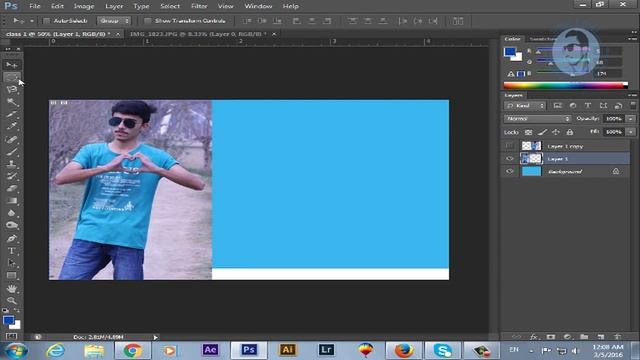Open the Opacity slider arrow
This screenshot has height=360, width=640.
[631, 119]
